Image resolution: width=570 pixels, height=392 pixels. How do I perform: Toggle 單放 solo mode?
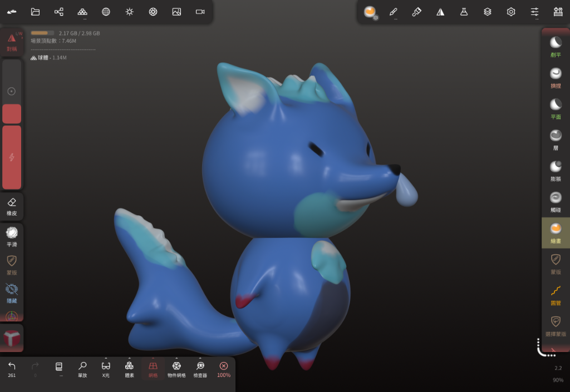[x=82, y=369]
